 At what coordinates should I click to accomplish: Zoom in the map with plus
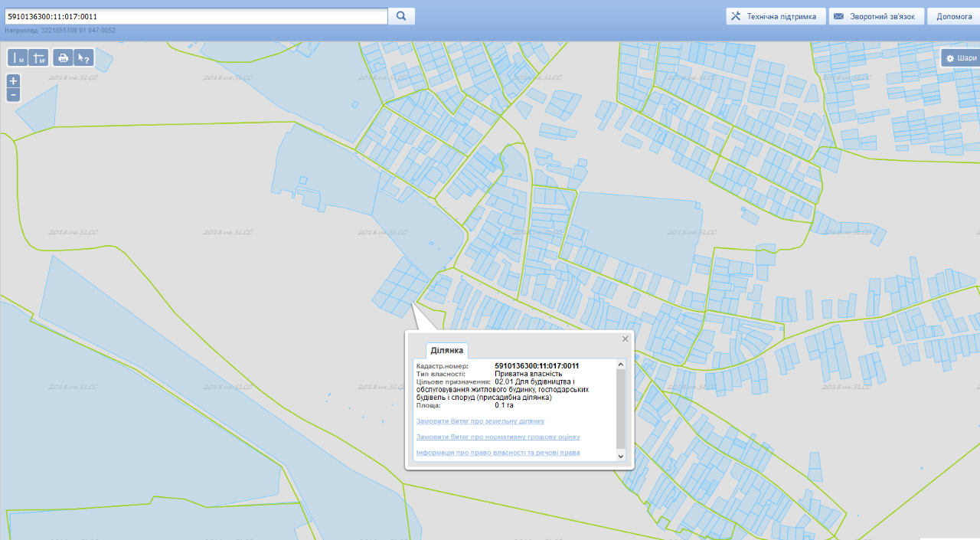pos(13,81)
